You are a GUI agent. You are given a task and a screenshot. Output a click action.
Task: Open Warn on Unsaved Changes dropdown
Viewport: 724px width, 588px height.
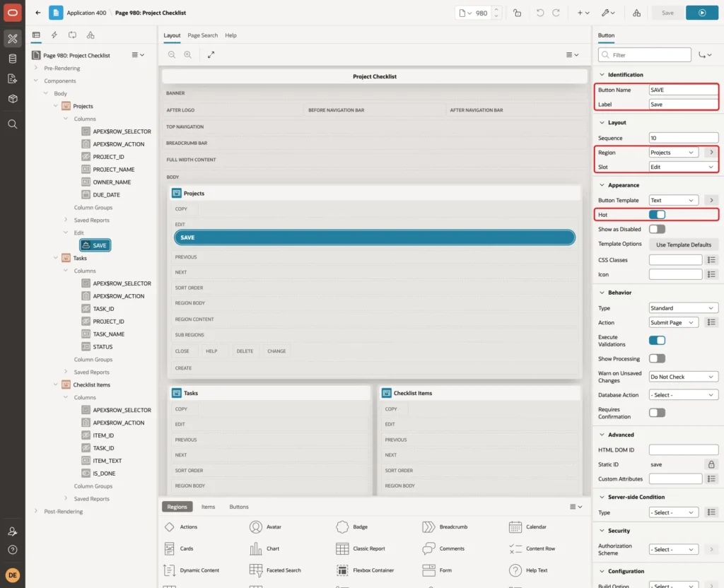coord(684,377)
